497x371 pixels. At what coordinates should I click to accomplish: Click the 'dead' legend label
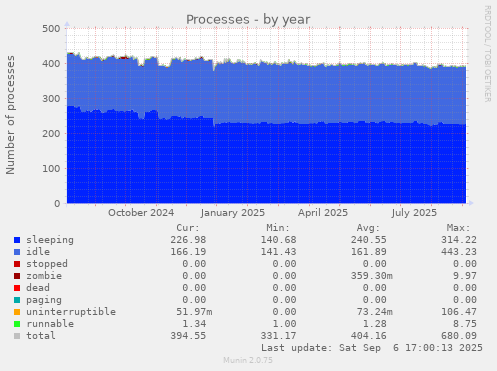tap(38, 288)
